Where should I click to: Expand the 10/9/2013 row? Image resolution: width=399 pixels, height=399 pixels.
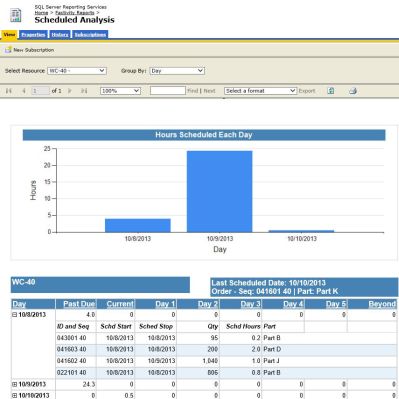(14, 384)
